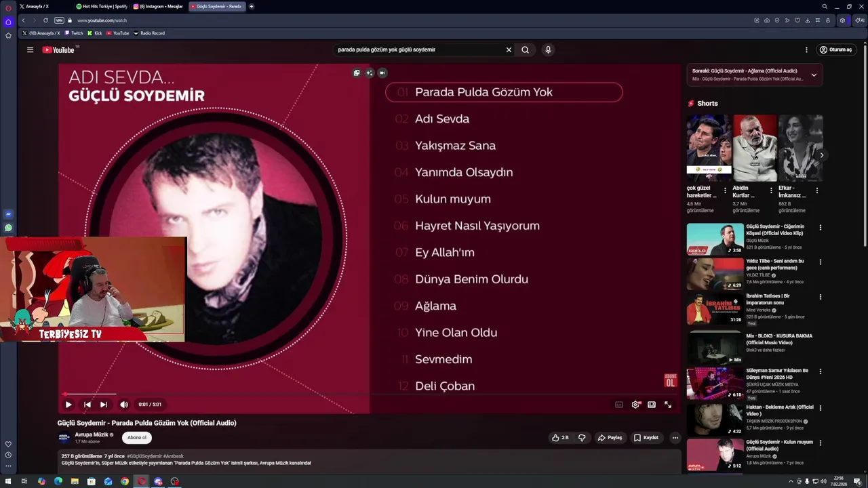Switch to the Instagram Mesajlar tab

[159, 6]
